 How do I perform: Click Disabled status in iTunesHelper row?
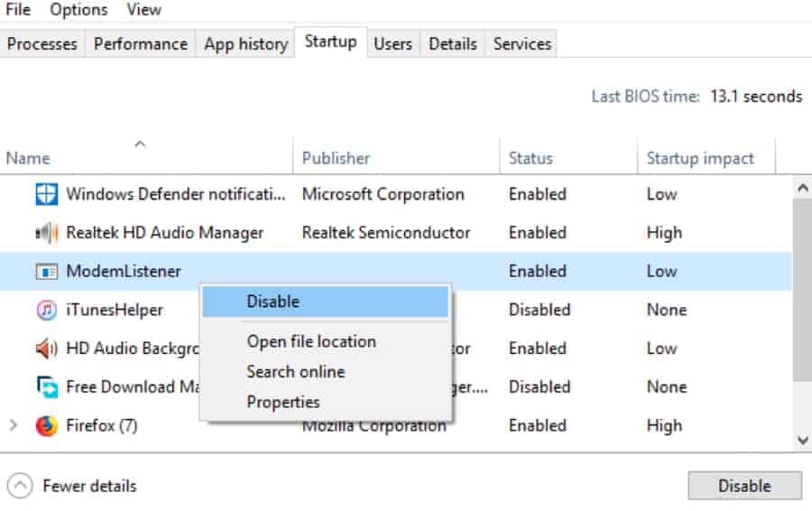click(x=540, y=310)
